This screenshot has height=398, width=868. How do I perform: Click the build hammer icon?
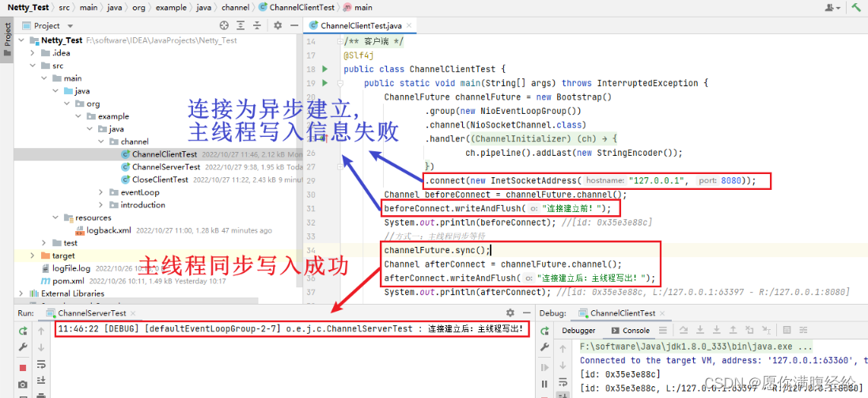(856, 7)
